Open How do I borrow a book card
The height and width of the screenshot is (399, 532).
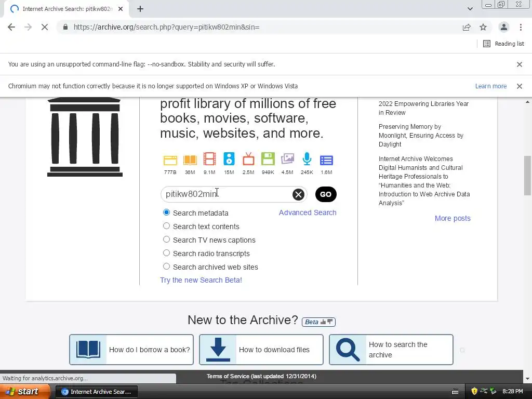131,350
